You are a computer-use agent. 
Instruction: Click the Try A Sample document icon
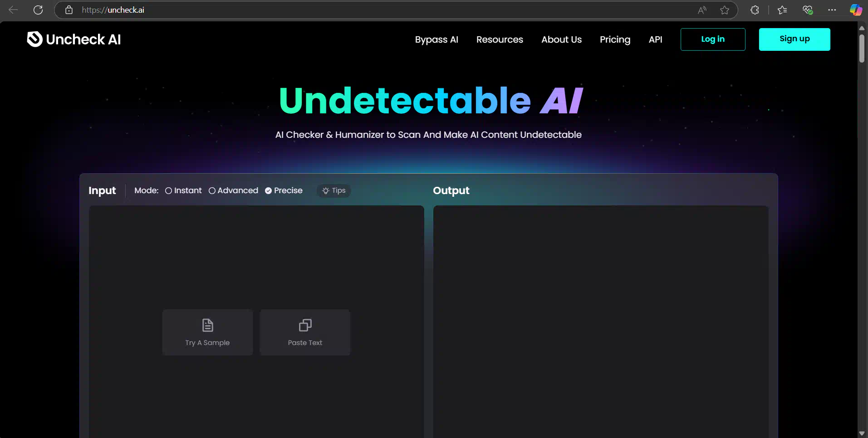[207, 325]
